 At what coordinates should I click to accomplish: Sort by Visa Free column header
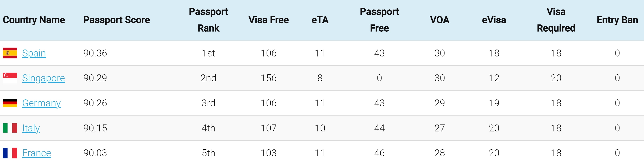[268, 20]
